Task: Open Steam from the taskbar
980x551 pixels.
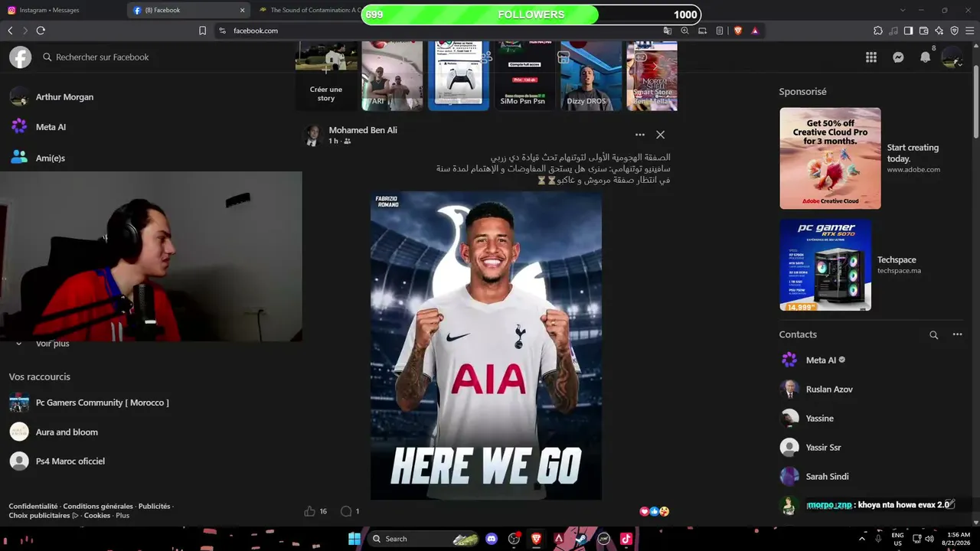Action: [582, 539]
